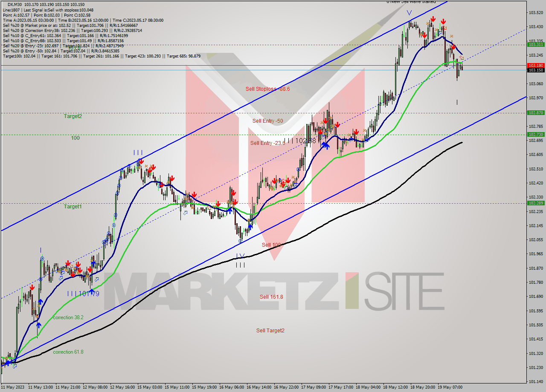The height and width of the screenshot is (392, 546).
Task: Click the '17 May 09:00' time label
Action: 313,387
